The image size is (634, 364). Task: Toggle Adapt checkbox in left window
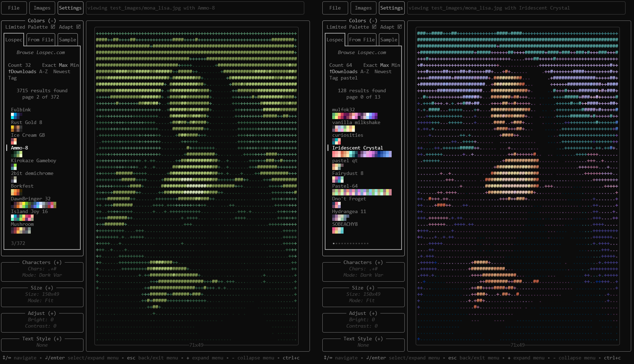point(79,27)
